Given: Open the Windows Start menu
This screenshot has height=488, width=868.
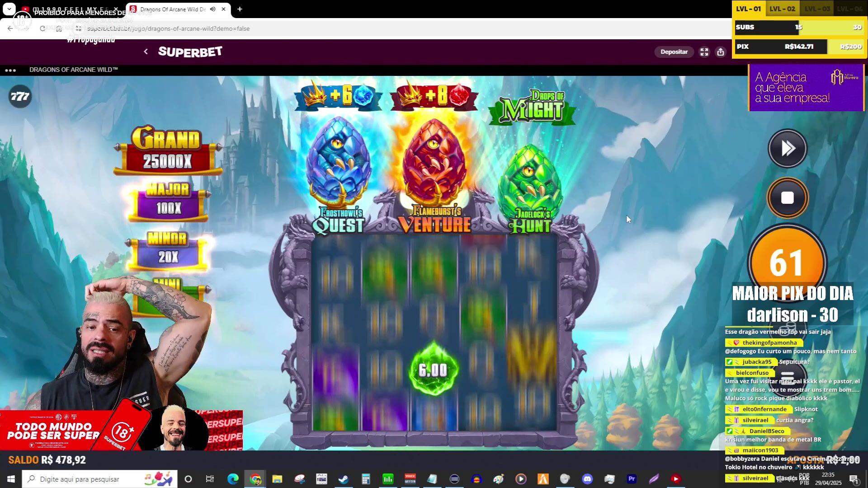Looking at the screenshot, I should [11, 479].
